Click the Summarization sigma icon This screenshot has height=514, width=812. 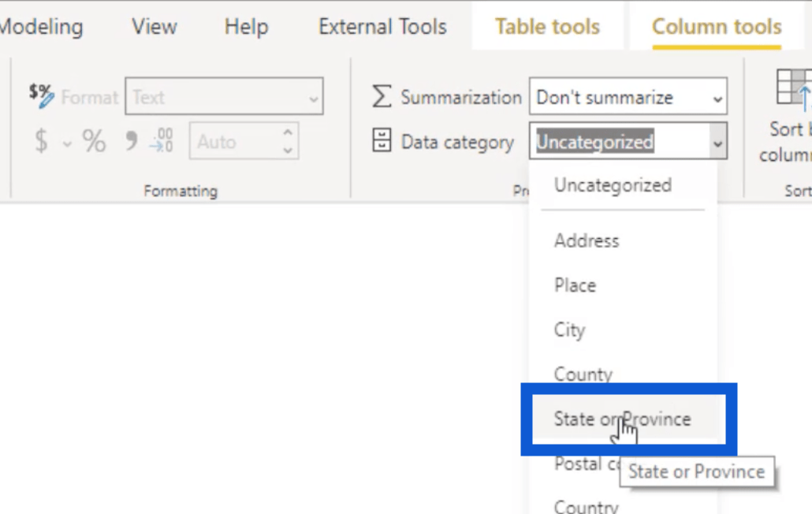[382, 96]
